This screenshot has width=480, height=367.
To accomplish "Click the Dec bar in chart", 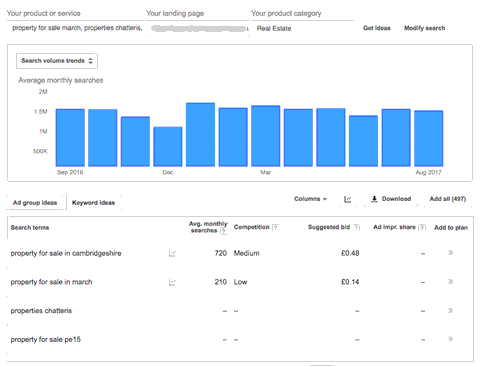I will coord(168,146).
